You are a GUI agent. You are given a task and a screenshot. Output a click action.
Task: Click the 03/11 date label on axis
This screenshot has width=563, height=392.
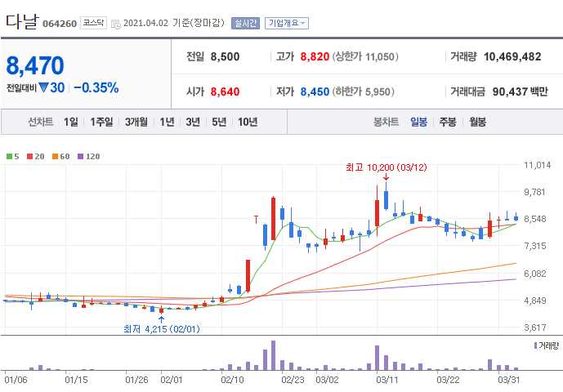[x=387, y=380]
